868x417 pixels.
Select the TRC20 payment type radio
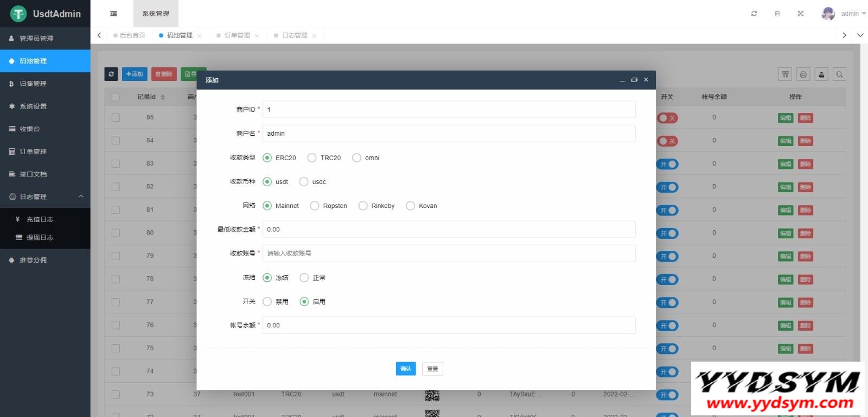pos(312,158)
